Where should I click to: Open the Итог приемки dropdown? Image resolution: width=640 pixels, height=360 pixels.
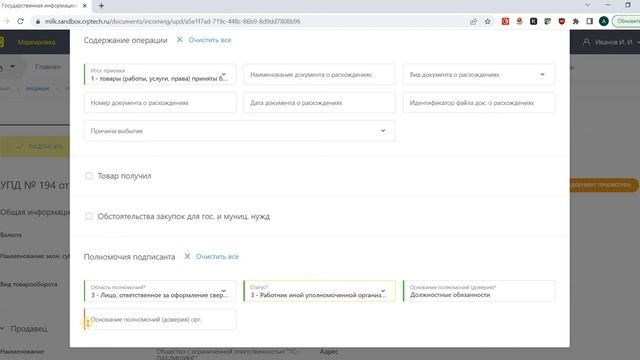pyautogui.click(x=160, y=75)
